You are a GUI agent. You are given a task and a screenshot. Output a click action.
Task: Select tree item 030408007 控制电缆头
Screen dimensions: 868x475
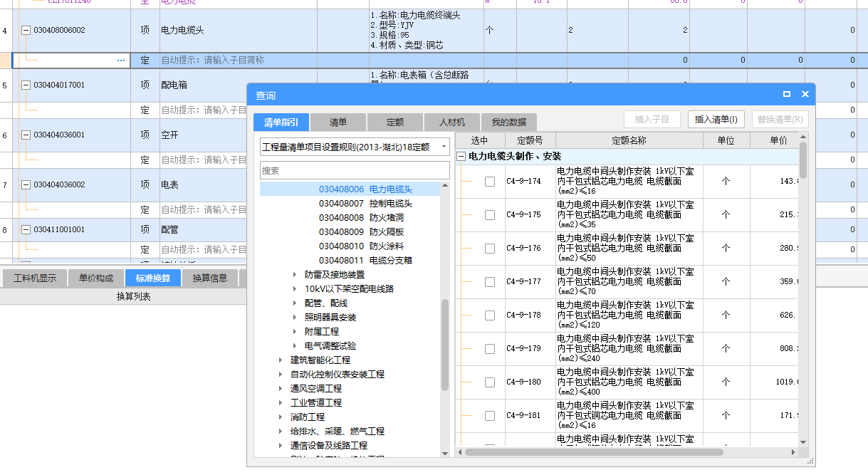click(365, 204)
